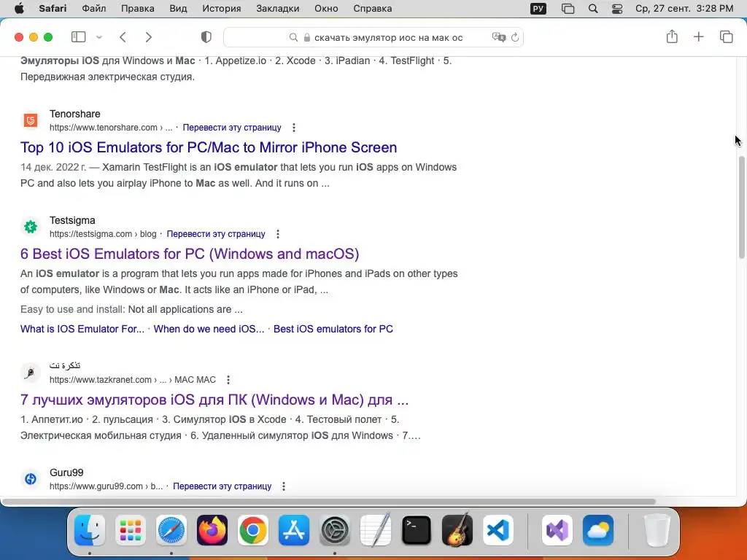The image size is (747, 560).
Task: Open the App Store from the Dock
Action: point(294,530)
